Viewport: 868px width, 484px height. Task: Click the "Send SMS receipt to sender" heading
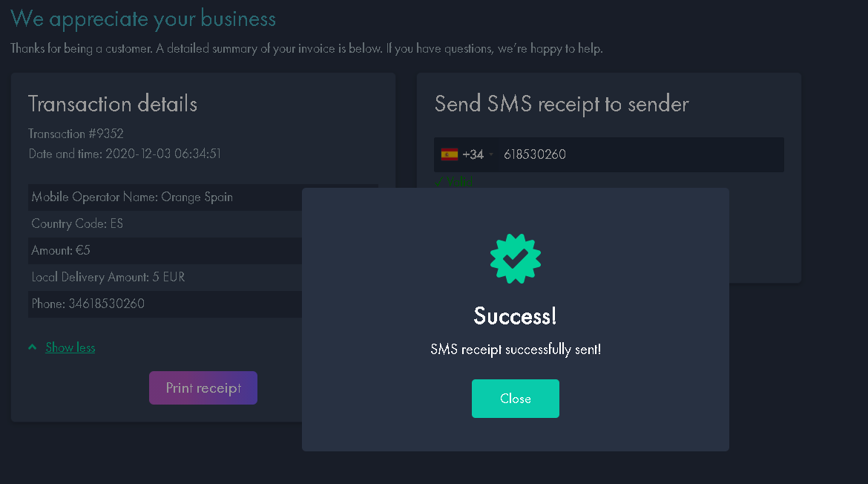(x=562, y=104)
